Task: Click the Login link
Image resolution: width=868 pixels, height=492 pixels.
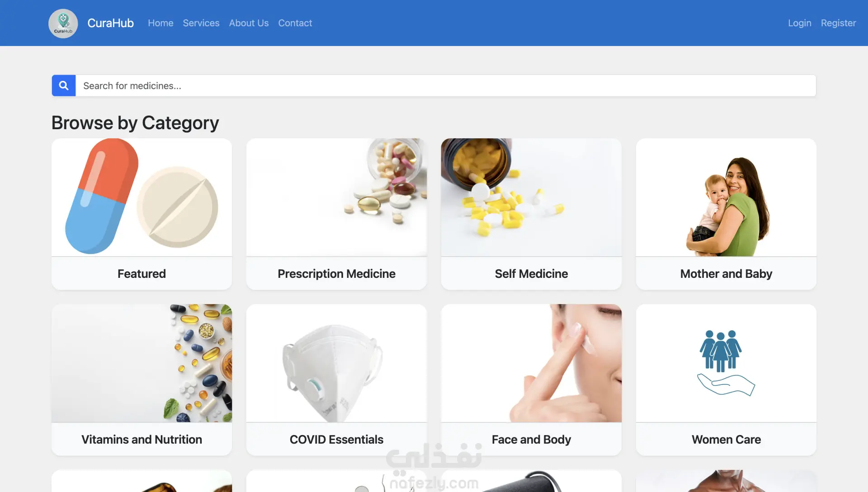Action: (799, 23)
